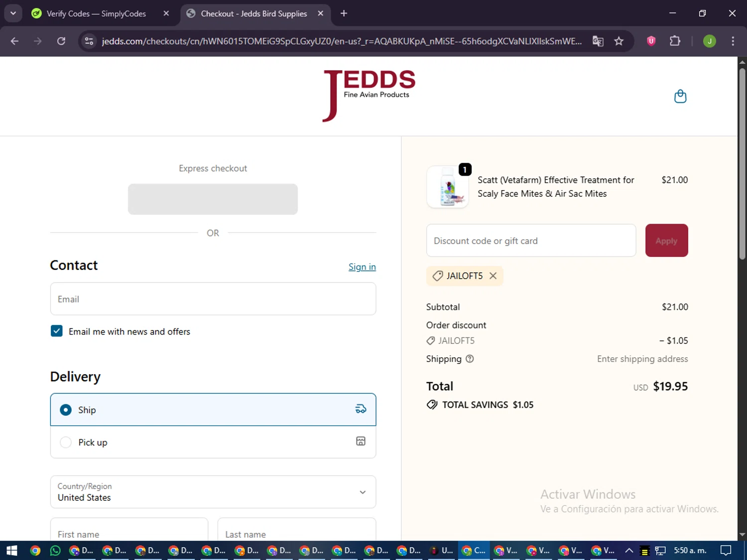Open the tab search dropdown arrow
This screenshot has height=560, width=747.
point(13,13)
